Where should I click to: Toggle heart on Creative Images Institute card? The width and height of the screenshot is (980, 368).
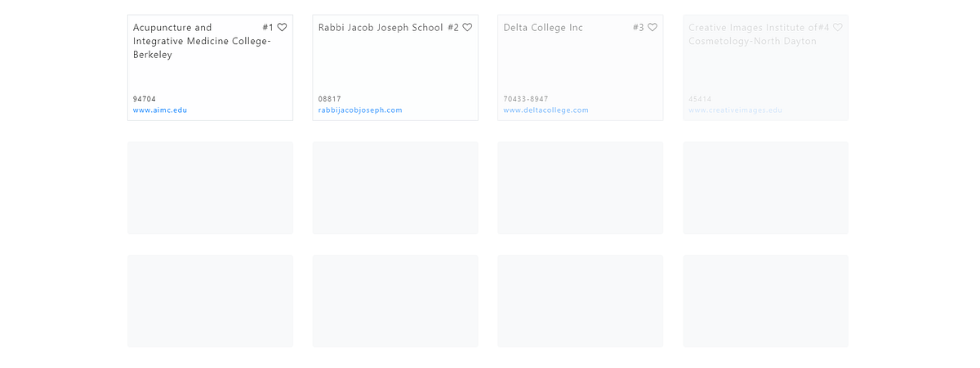pyautogui.click(x=838, y=27)
